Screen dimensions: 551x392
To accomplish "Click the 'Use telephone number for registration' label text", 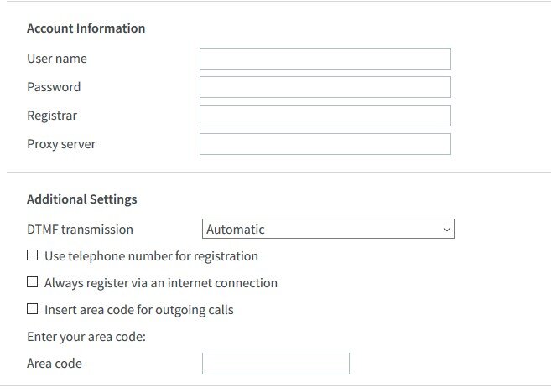I will [x=151, y=256].
